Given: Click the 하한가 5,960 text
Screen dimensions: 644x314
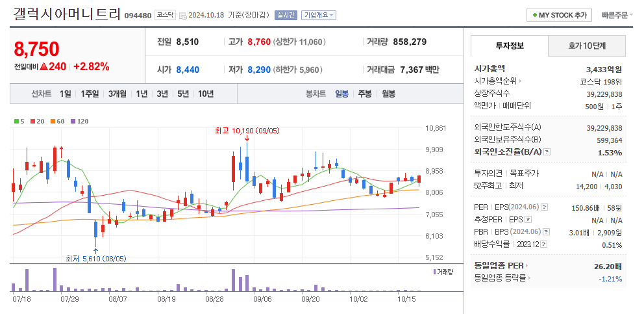Looking at the screenshot, I should pos(297,70).
